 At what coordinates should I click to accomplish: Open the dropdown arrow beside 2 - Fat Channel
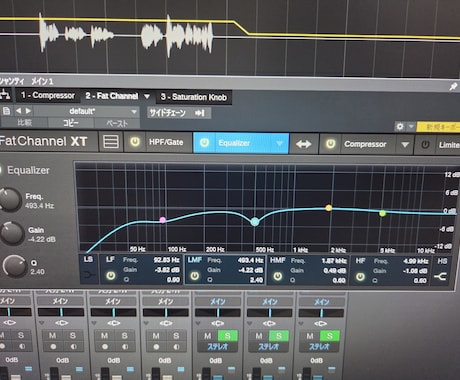[x=147, y=96]
